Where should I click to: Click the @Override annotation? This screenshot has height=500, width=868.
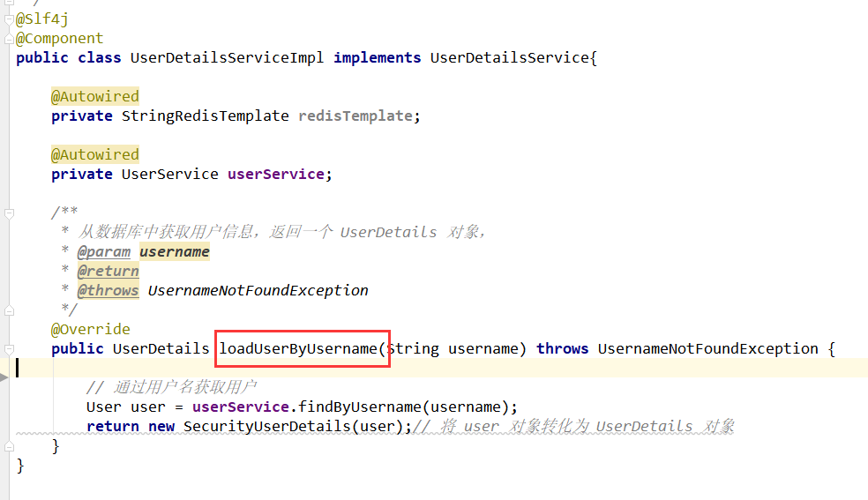click(90, 329)
